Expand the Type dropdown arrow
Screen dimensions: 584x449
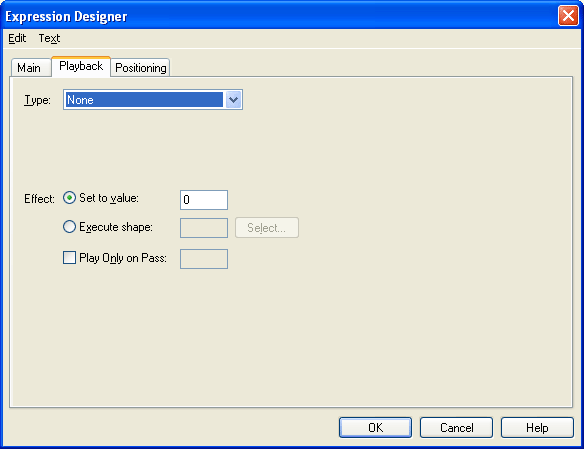(x=233, y=100)
